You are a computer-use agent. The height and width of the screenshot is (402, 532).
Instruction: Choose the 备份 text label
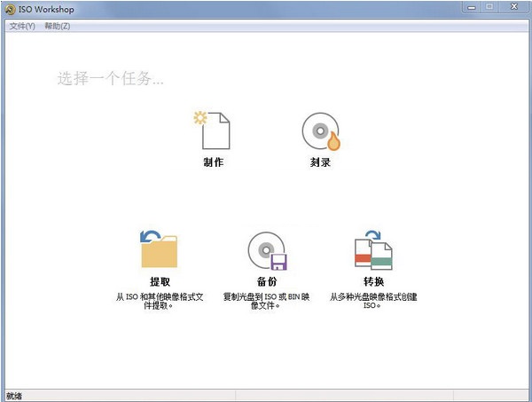point(267,281)
